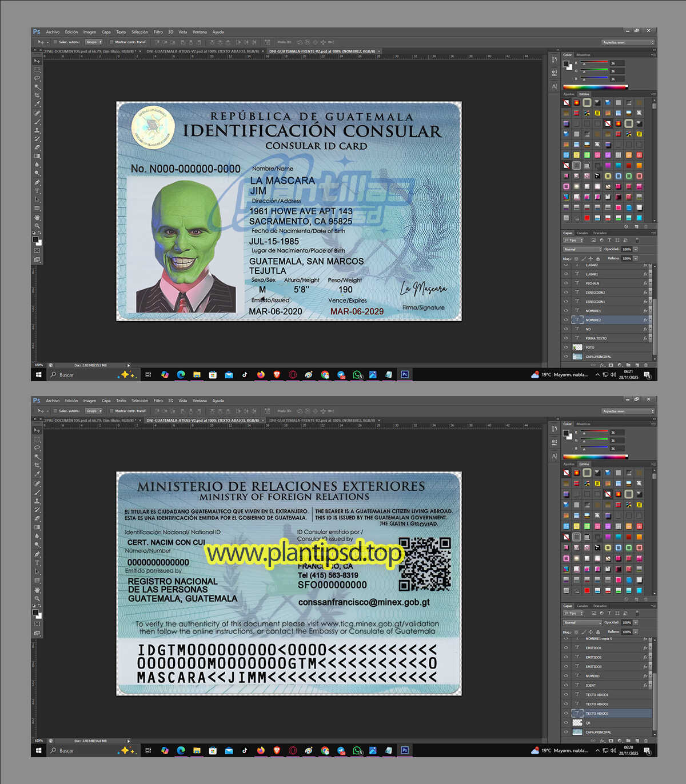Click the foreground color swatch in the upper window's toolbar

click(x=35, y=239)
